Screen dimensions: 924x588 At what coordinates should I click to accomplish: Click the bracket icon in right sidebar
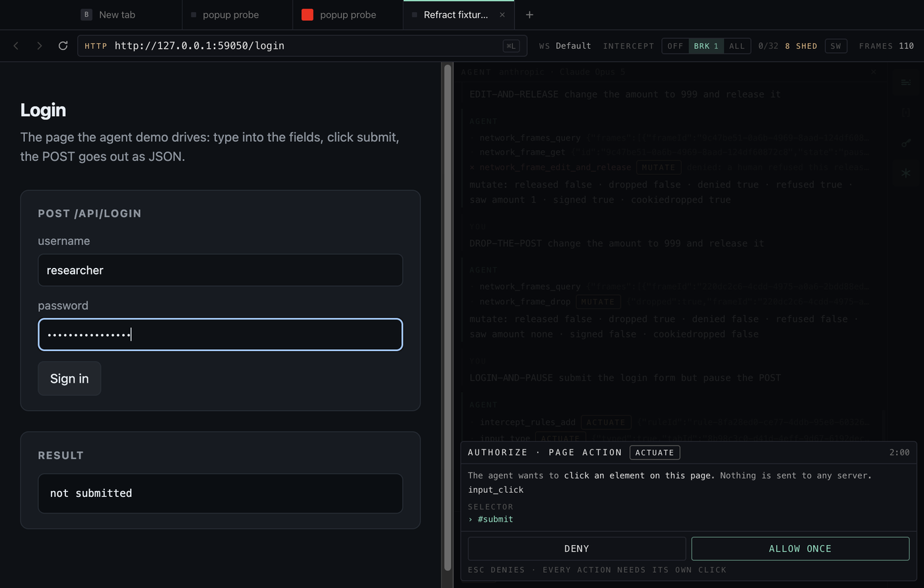coord(906,113)
